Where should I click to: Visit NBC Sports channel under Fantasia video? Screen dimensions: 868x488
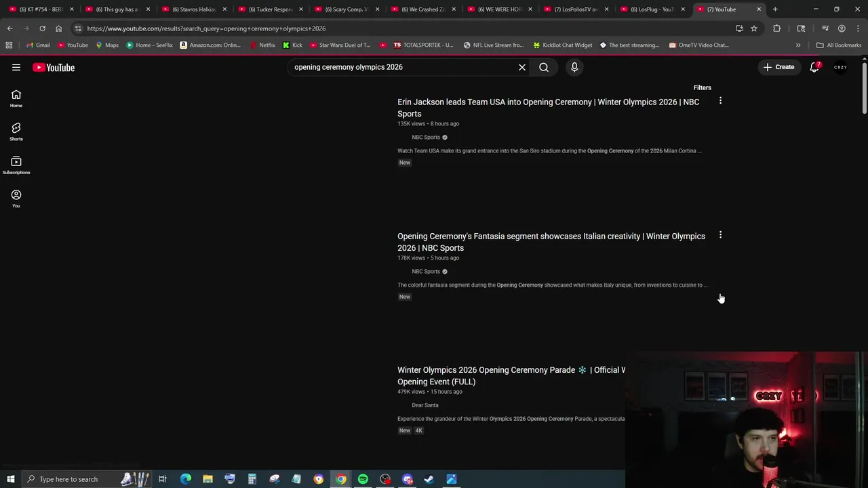point(426,271)
